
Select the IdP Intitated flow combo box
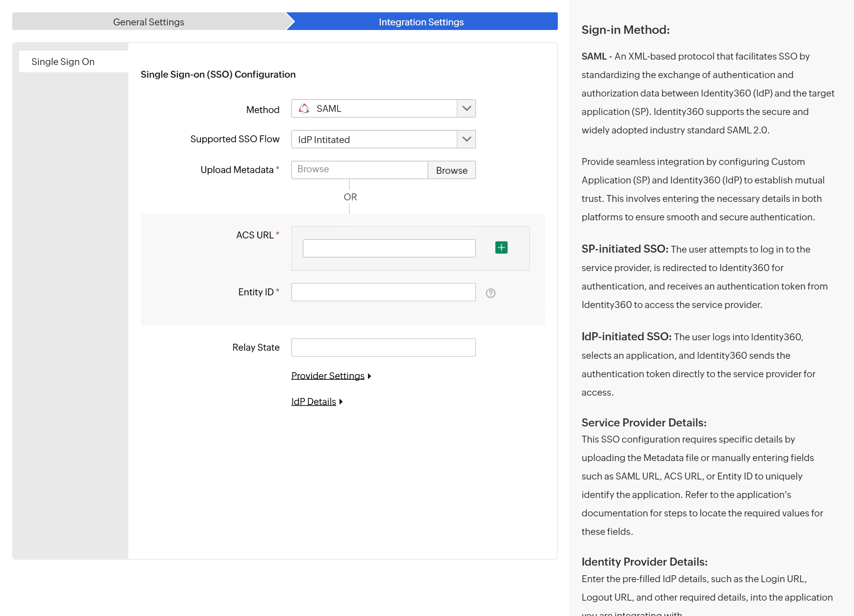click(383, 139)
